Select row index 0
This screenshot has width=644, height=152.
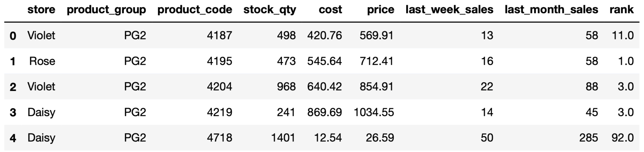[13, 36]
